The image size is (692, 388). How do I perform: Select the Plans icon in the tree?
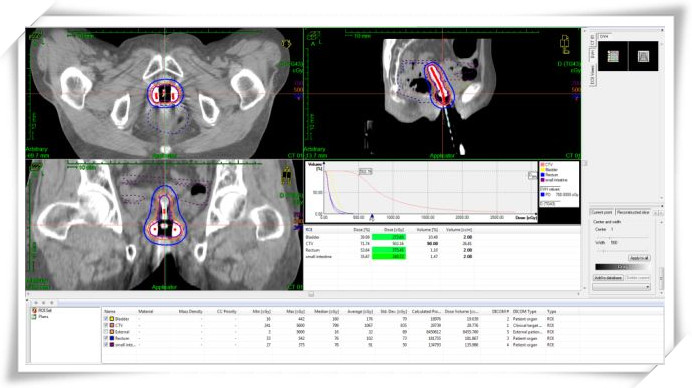34,317
